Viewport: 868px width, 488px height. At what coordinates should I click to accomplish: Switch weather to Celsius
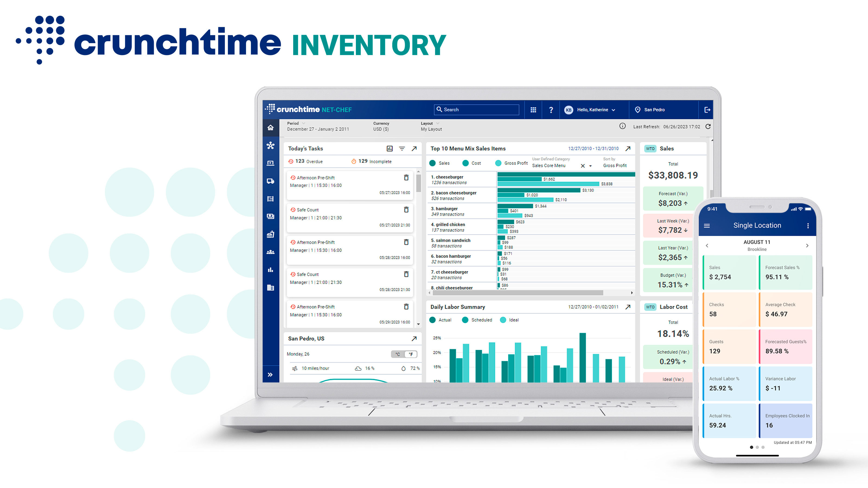(x=398, y=354)
